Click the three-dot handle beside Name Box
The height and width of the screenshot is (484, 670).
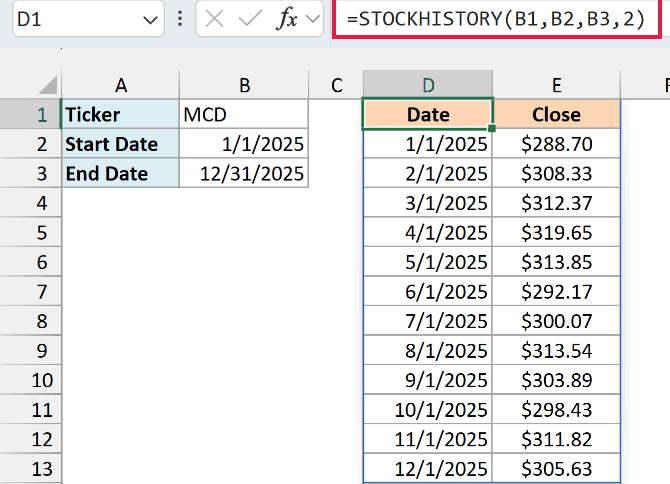180,19
